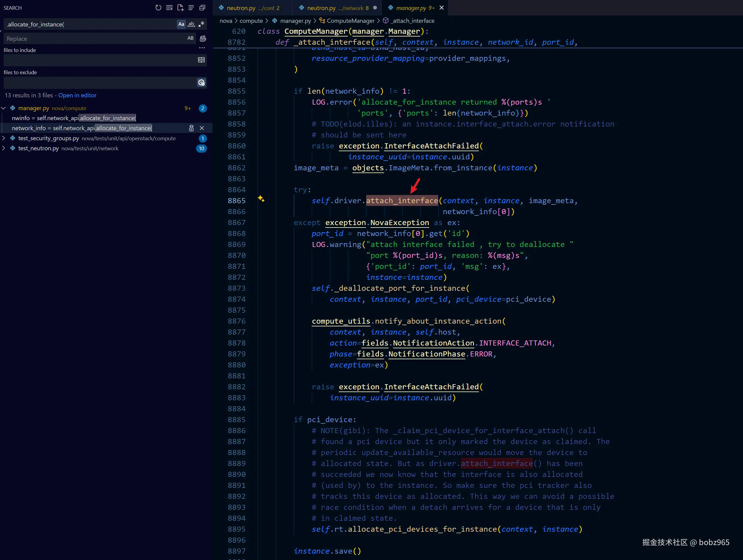Click _deallocate_port_for_instance on line 8873
The image size is (743, 560).
(x=399, y=288)
